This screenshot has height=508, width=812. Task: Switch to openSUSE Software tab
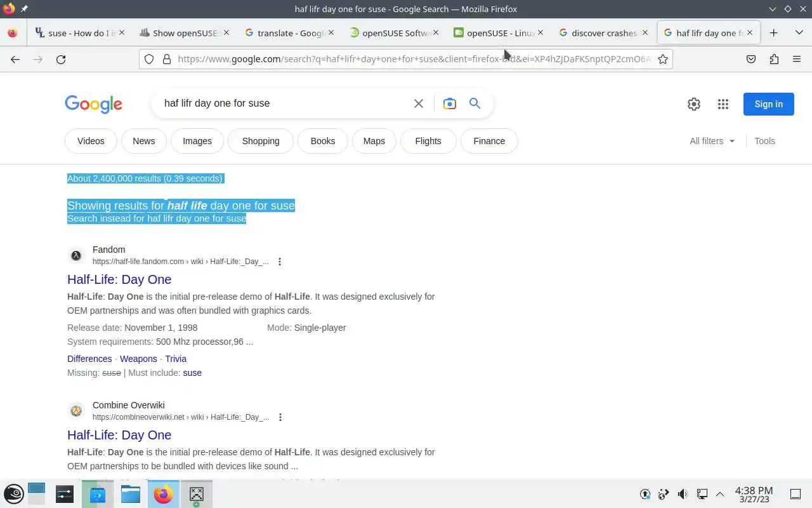point(393,32)
